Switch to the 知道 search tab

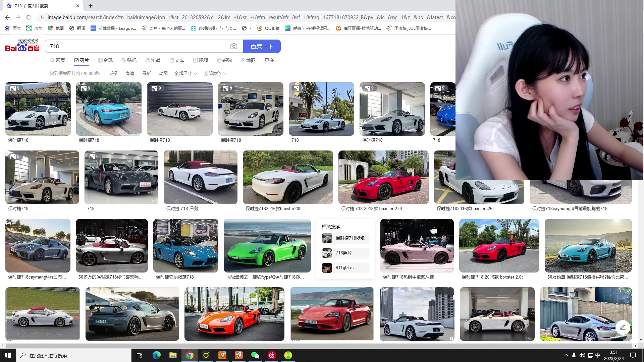click(153, 60)
